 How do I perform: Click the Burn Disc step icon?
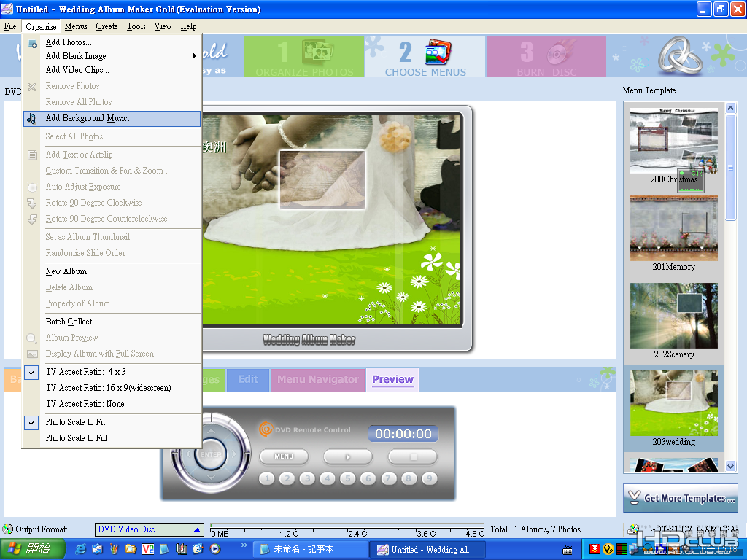pos(560,52)
